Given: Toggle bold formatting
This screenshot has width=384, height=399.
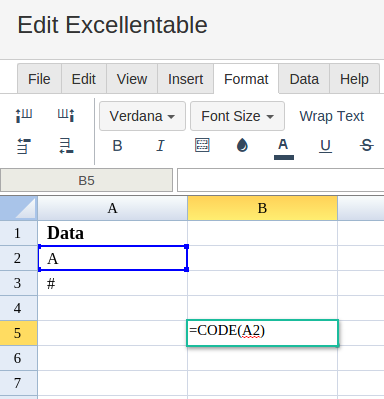Looking at the screenshot, I should tap(117, 146).
